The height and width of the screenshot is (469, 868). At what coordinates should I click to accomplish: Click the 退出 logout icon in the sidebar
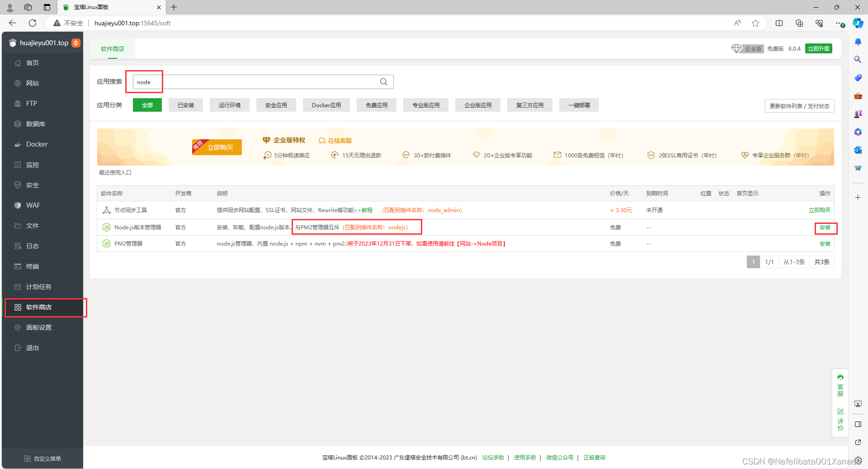pos(18,348)
